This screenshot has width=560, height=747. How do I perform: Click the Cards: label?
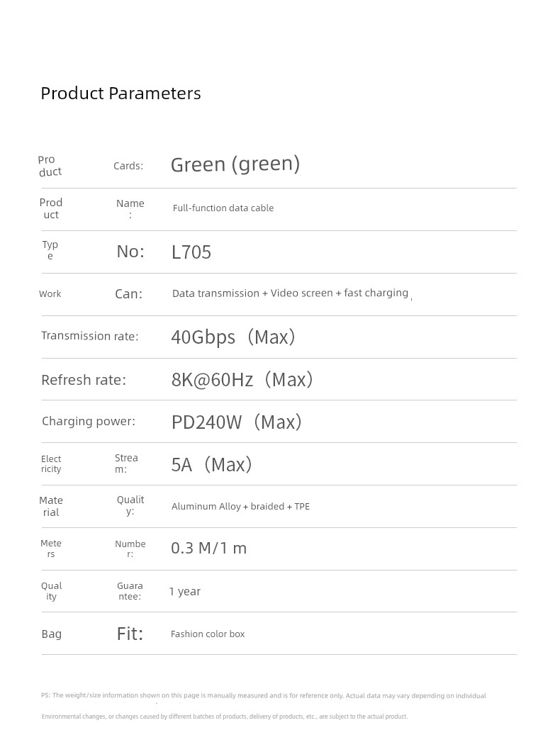point(128,166)
